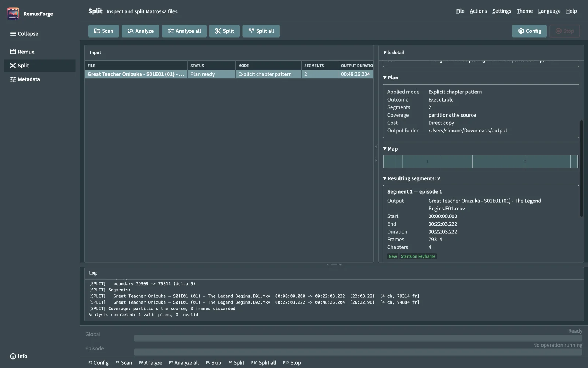588x368 pixels.
Task: Click the MODE column header
Action: 268,66
